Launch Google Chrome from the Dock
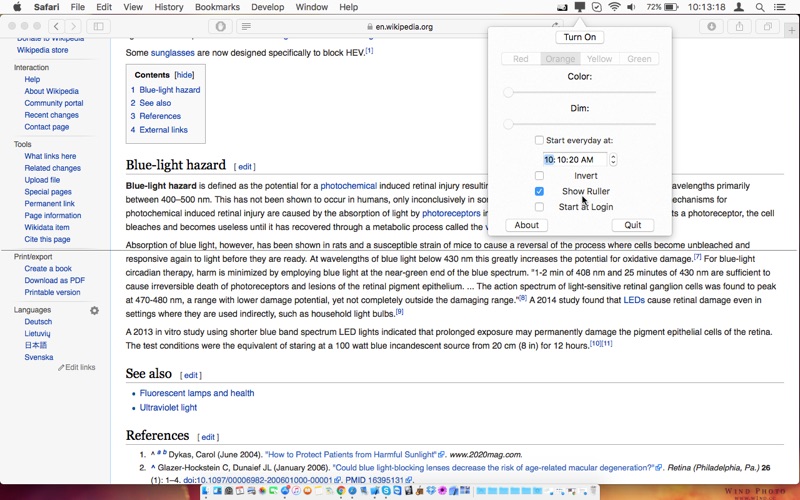 (x=341, y=491)
